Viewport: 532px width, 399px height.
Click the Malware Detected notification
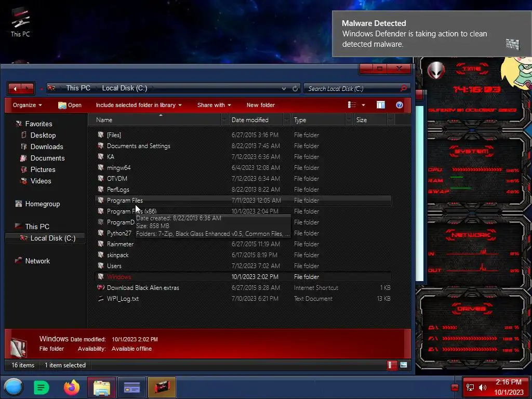pyautogui.click(x=432, y=34)
